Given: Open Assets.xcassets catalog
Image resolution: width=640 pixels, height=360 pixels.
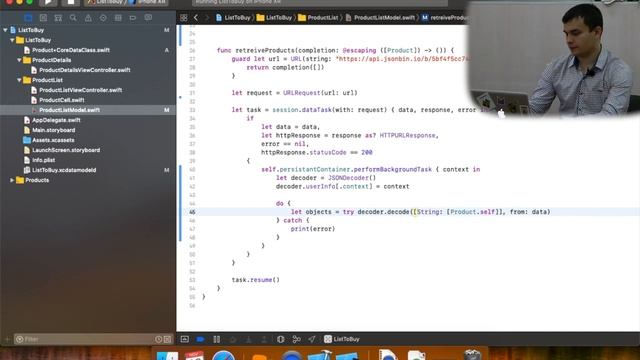Looking at the screenshot, I should coord(53,140).
